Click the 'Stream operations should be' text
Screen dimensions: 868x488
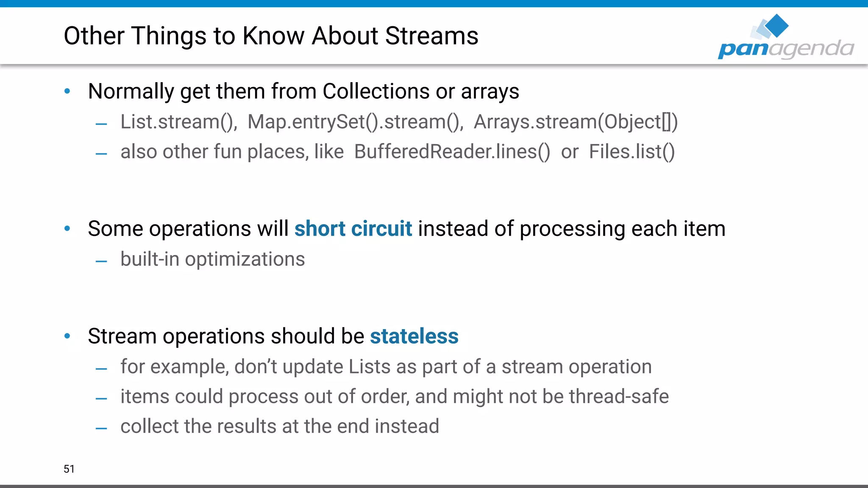(x=226, y=336)
